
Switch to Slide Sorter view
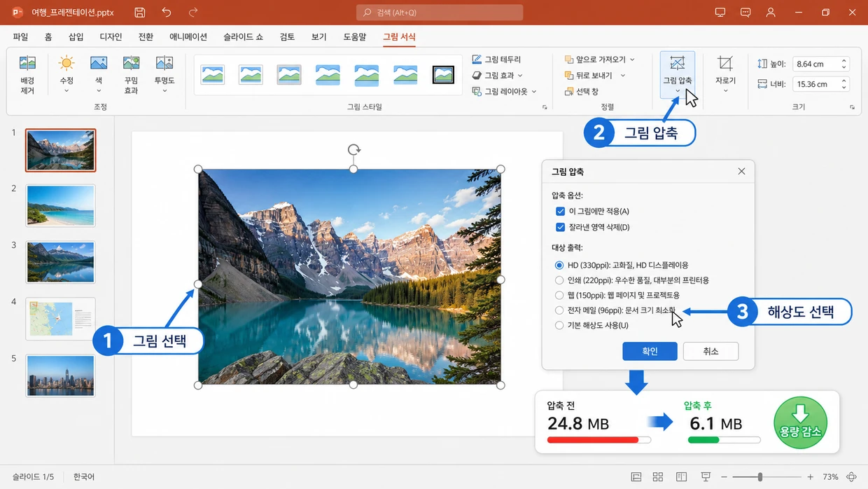click(658, 477)
